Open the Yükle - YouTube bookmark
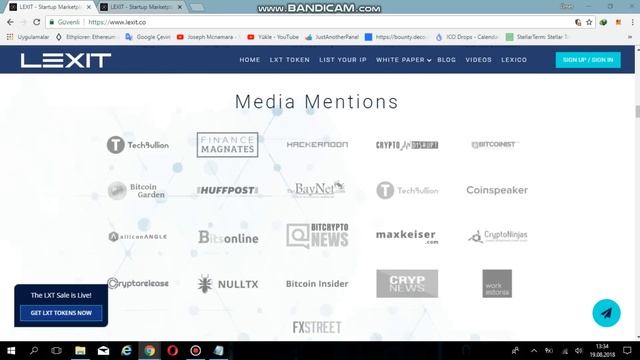Image resolution: width=640 pixels, height=360 pixels. [x=273, y=37]
